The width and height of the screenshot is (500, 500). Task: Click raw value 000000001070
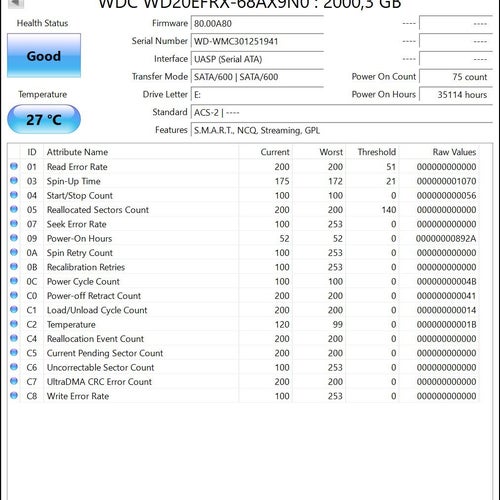point(446,181)
